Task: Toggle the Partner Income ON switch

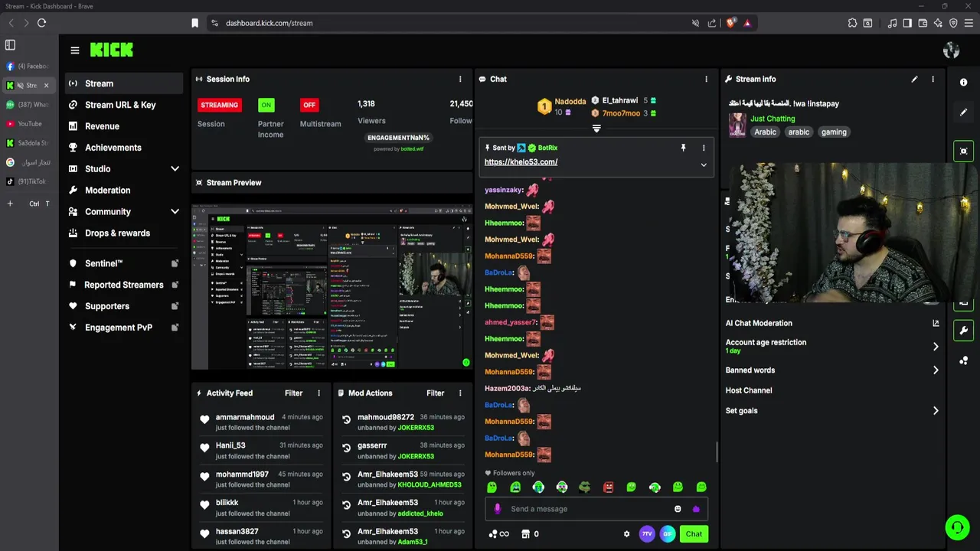Action: (x=266, y=105)
